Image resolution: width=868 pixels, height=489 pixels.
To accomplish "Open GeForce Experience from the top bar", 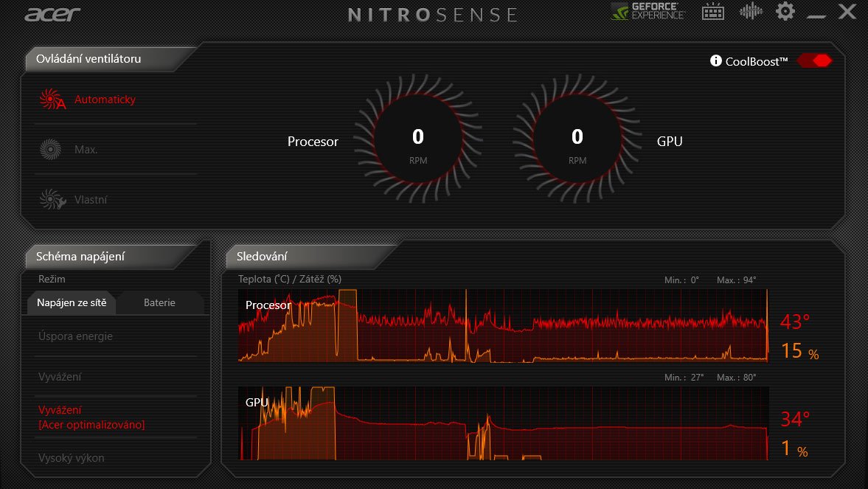I will click(x=647, y=12).
